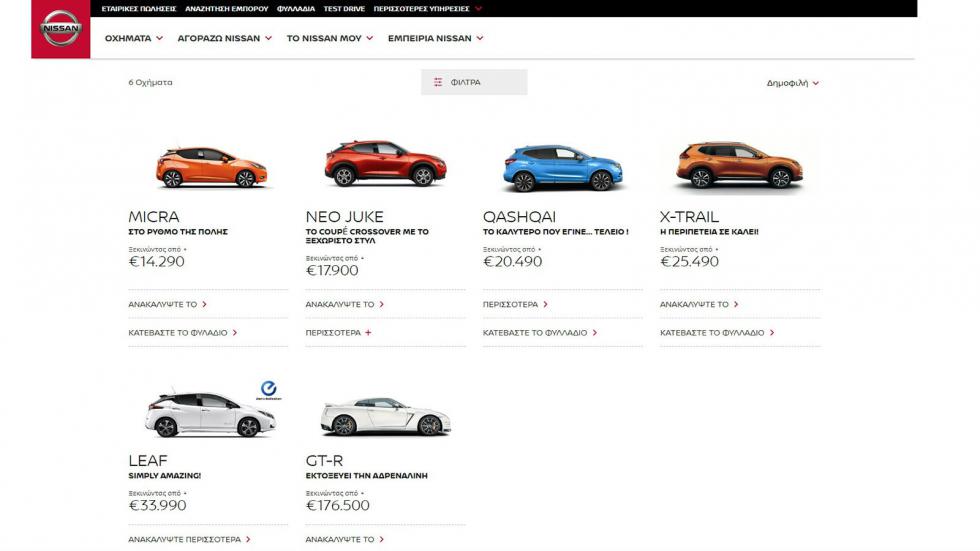Expand the ΟΧΗΜΑΤΑ menu
The width and height of the screenshot is (980, 551).
134,38
